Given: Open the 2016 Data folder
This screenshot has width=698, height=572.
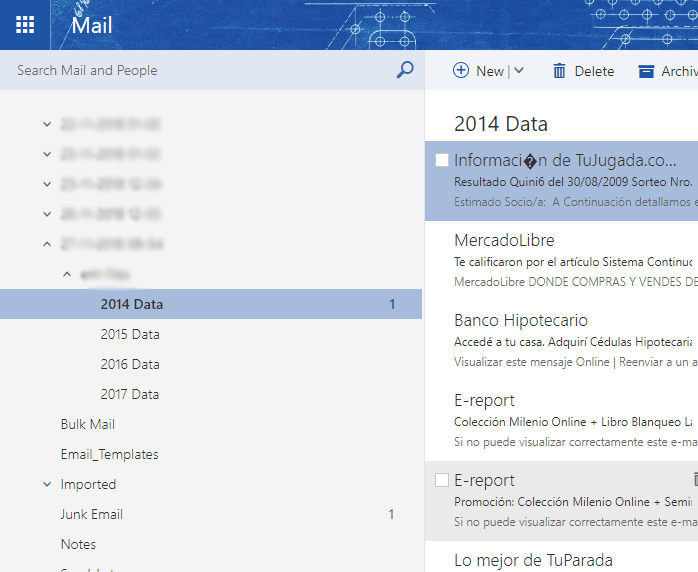Looking at the screenshot, I should [130, 364].
